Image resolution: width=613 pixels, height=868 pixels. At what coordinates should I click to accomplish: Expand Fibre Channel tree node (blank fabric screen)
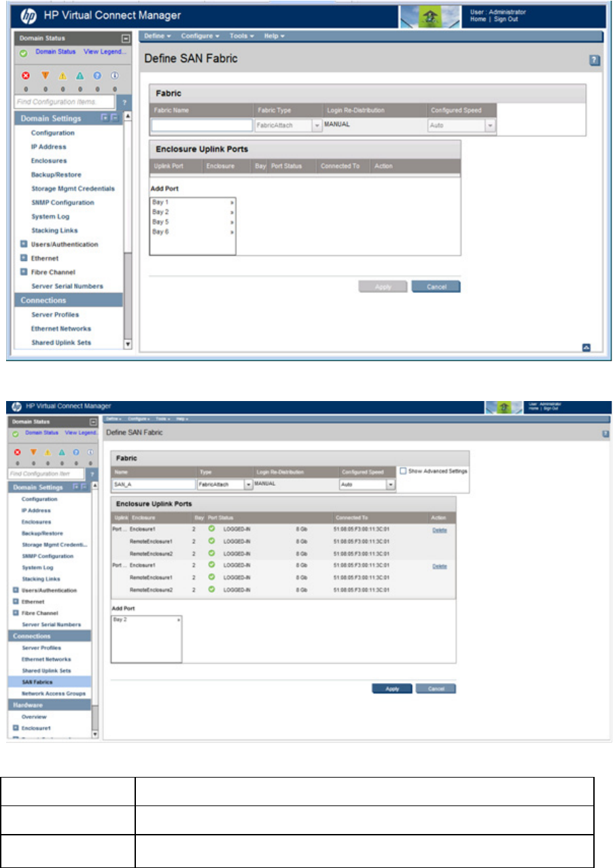click(x=24, y=272)
